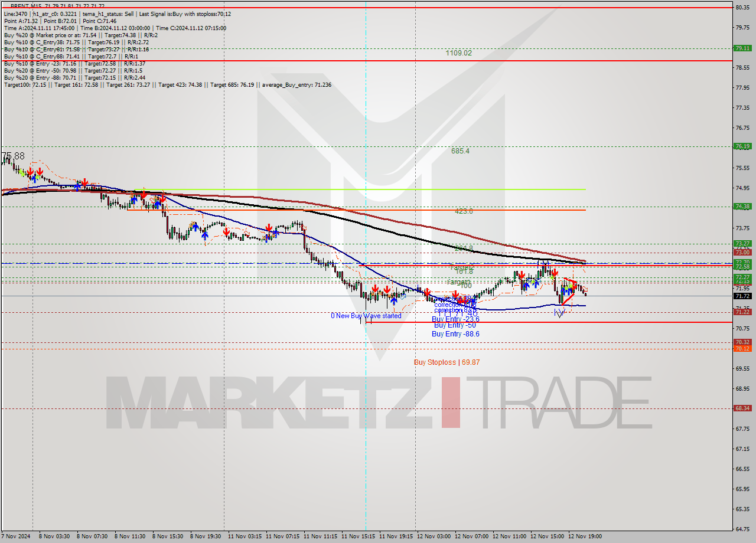Click the '11 Nov 15:15' time label

coord(357,537)
